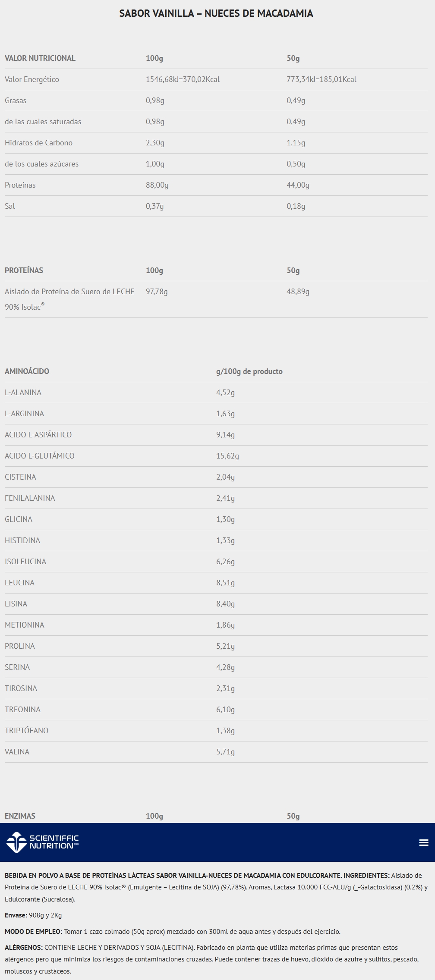Select the Leucina 8,51g value

tap(225, 583)
